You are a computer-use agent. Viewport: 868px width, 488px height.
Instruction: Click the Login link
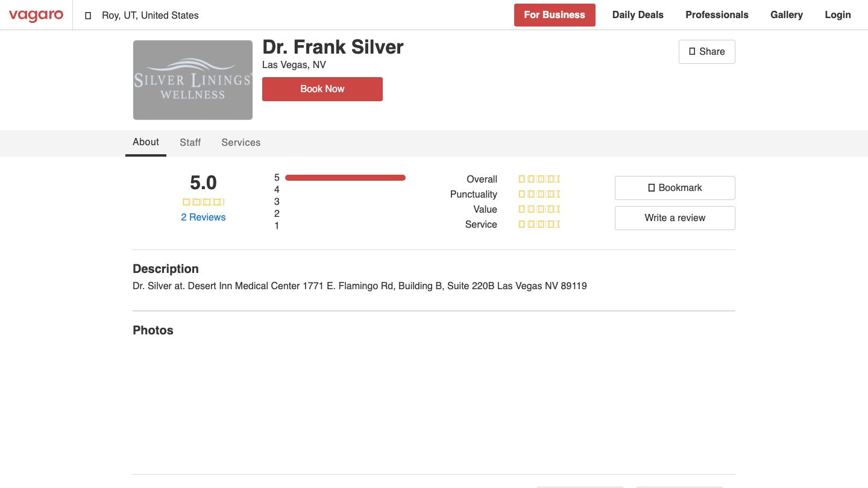(837, 15)
